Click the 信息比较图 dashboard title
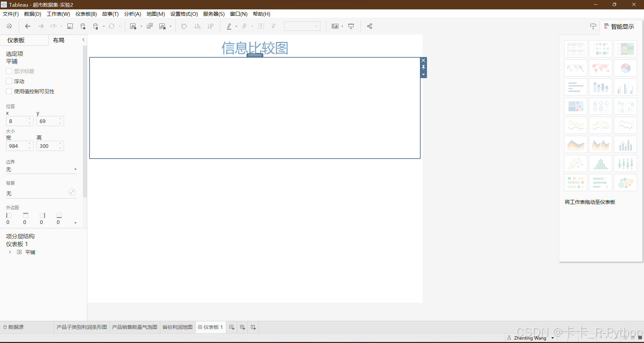 click(255, 48)
